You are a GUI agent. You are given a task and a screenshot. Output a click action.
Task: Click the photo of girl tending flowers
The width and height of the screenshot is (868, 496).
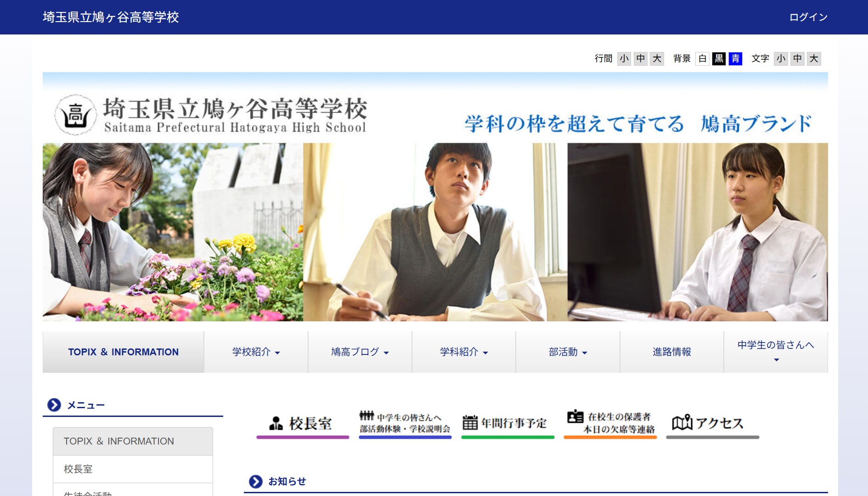tap(173, 232)
